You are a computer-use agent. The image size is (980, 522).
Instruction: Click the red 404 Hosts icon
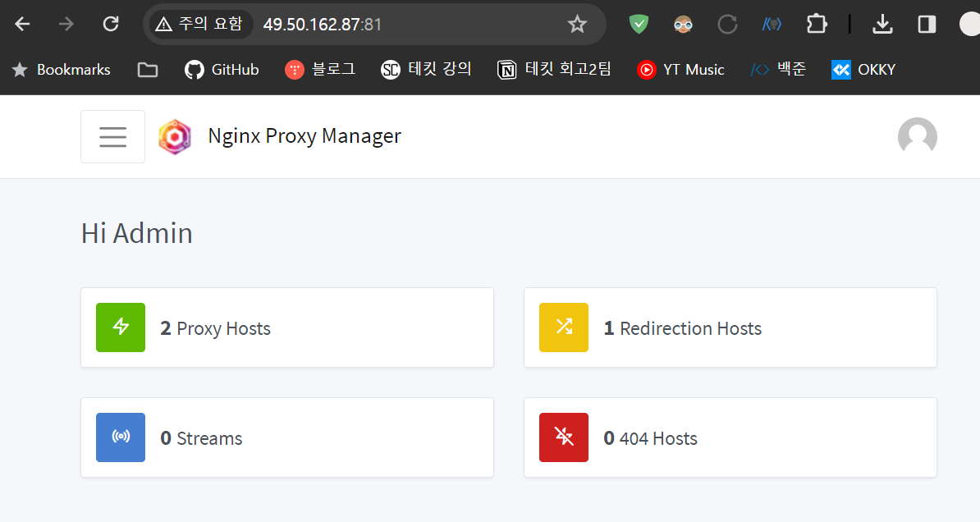564,437
